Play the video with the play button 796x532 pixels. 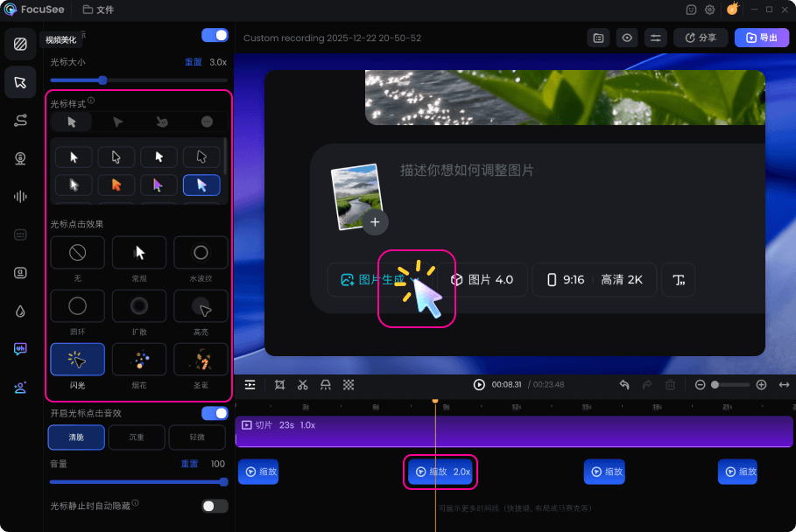(x=479, y=385)
